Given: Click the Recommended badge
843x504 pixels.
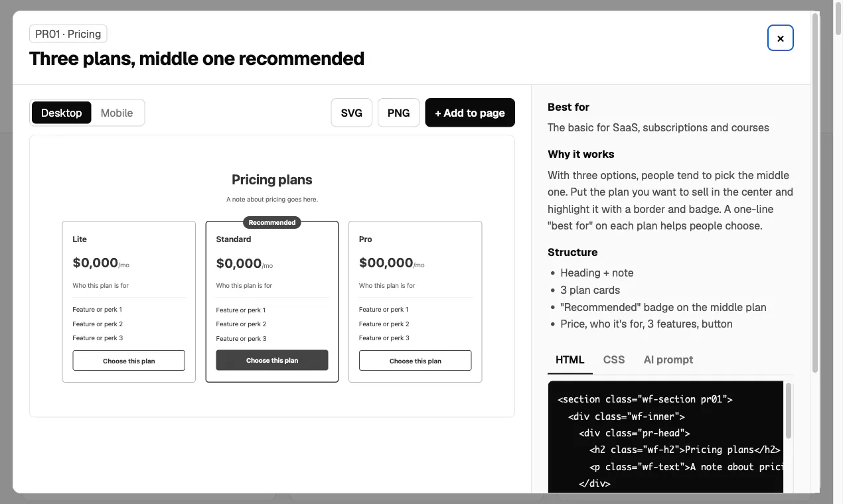Looking at the screenshot, I should [x=272, y=222].
